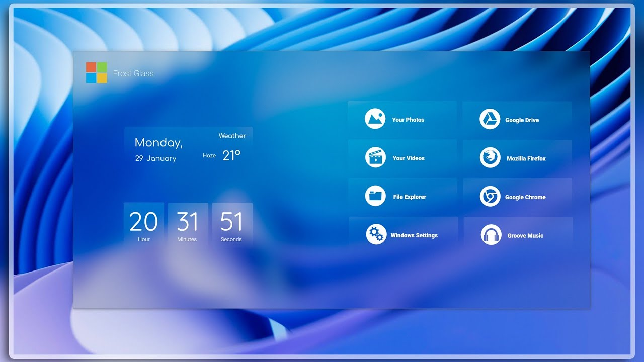This screenshot has width=644, height=362.
Task: Click the colorful Windows logo
Action: (96, 73)
